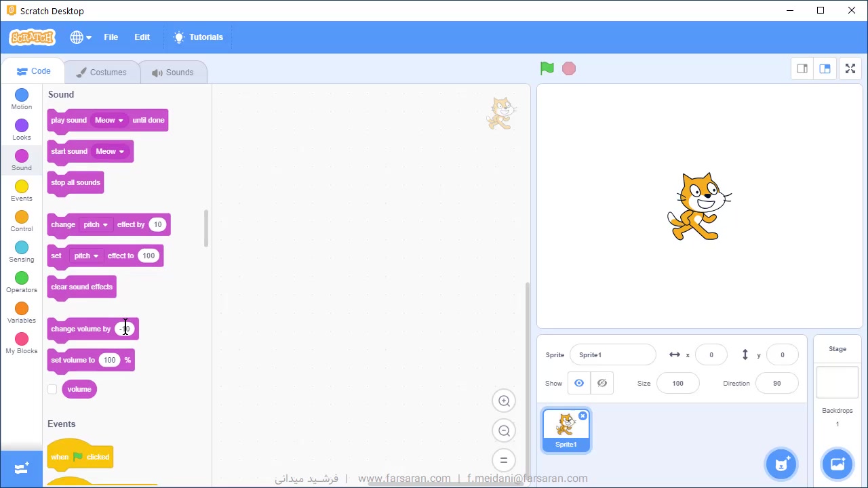The height and width of the screenshot is (488, 868).
Task: Click the change volume by value field
Action: coord(125,329)
